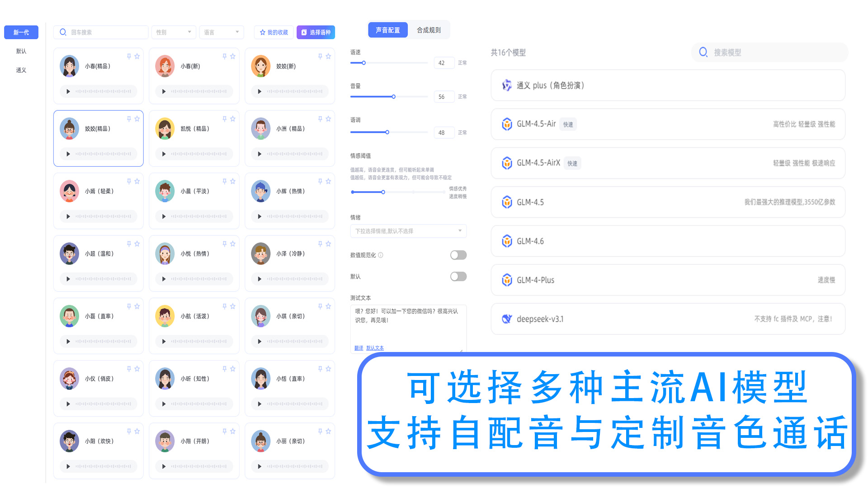
Task: Switch to the 合成规则 tab
Action: pos(428,30)
